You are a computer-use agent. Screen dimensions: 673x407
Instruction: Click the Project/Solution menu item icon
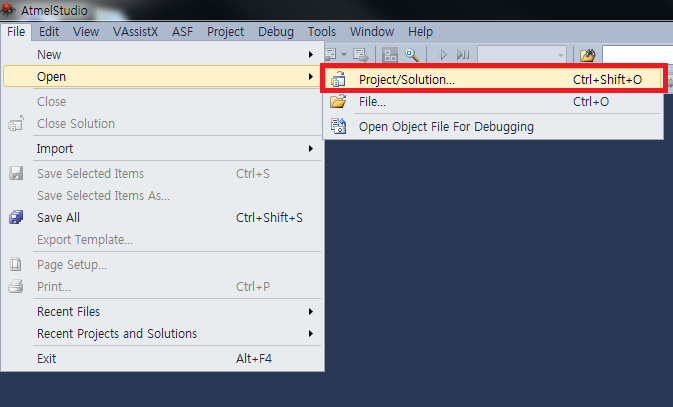click(338, 79)
